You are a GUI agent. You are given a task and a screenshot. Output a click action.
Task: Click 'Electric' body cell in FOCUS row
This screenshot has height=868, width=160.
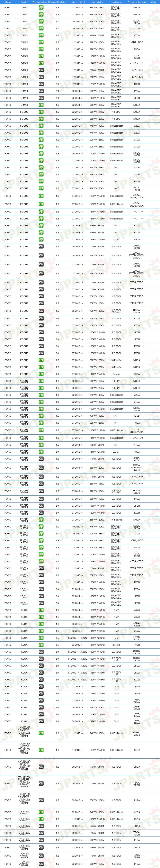click(x=116, y=374)
